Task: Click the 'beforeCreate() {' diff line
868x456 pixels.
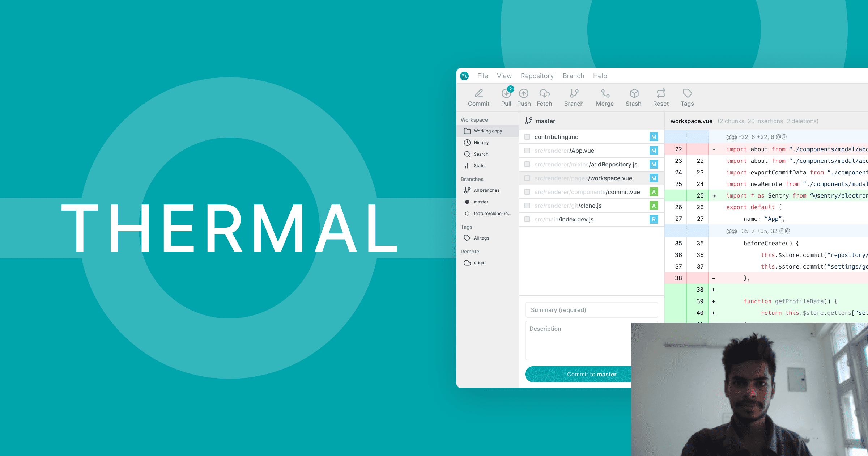Action: point(766,243)
